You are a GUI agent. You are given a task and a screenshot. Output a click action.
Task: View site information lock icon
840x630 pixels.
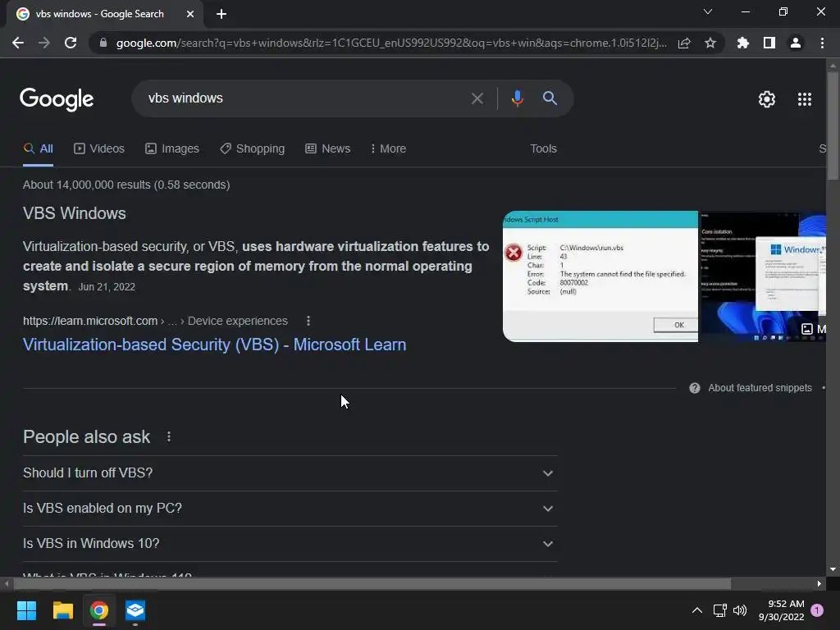pyautogui.click(x=103, y=43)
